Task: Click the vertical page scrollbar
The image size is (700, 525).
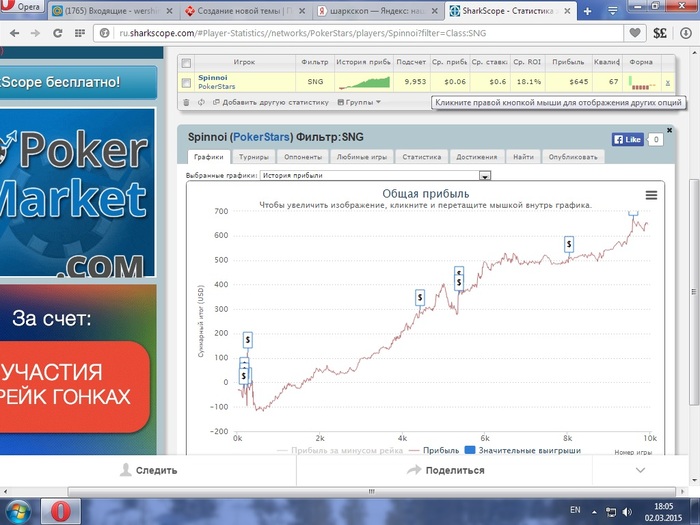Action: [x=694, y=292]
